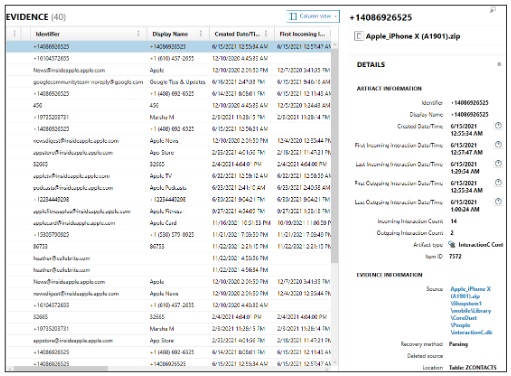This screenshot has width=511, height=376.
Task: Open the Created Date/Time column options menu
Action: click(x=266, y=34)
